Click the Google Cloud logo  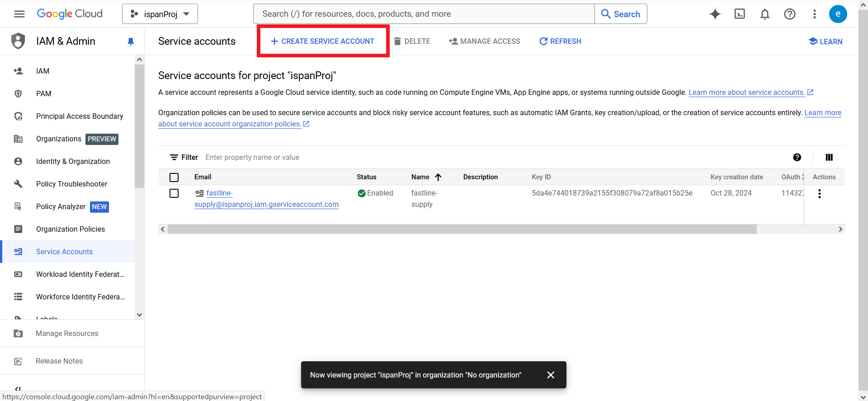click(x=70, y=14)
